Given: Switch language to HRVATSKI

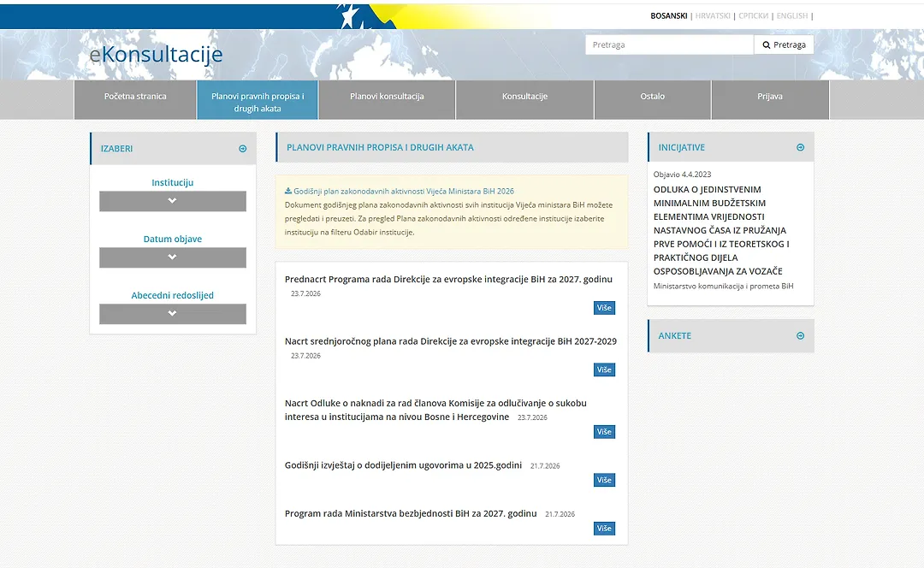Looking at the screenshot, I should click(x=713, y=16).
